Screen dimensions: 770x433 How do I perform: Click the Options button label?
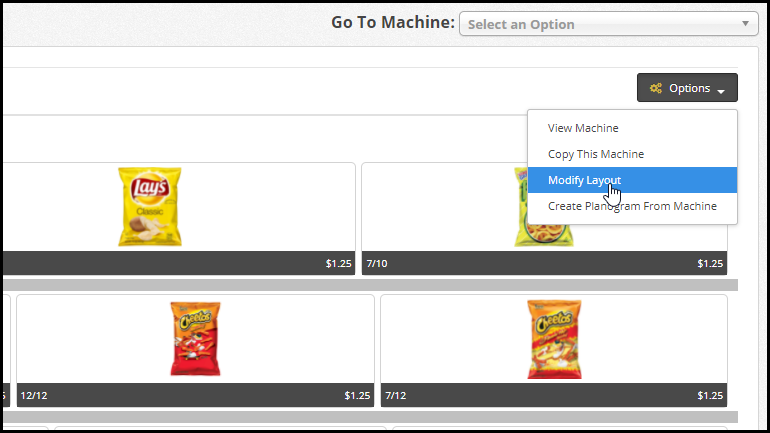tap(689, 88)
